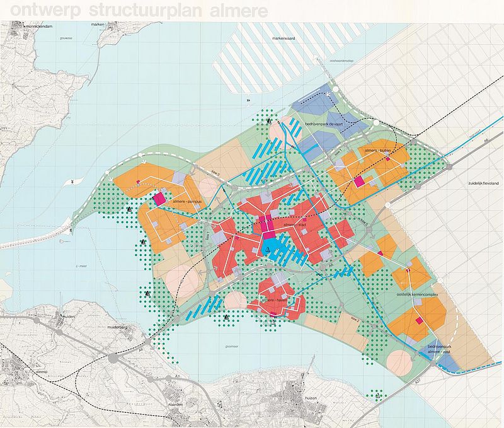The width and height of the screenshot is (504, 428).
Task: Click the 'bedrijvenpark de vaart' label
Action: click(x=326, y=125)
